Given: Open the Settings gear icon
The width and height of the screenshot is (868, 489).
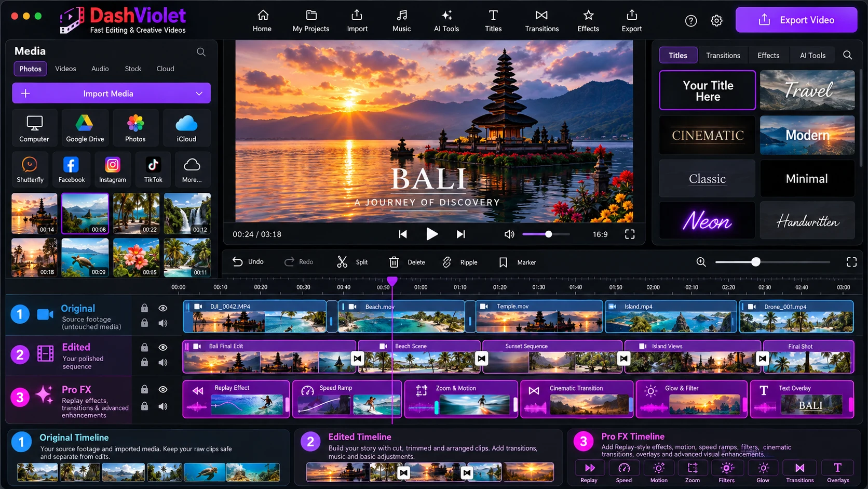Looking at the screenshot, I should [x=716, y=21].
